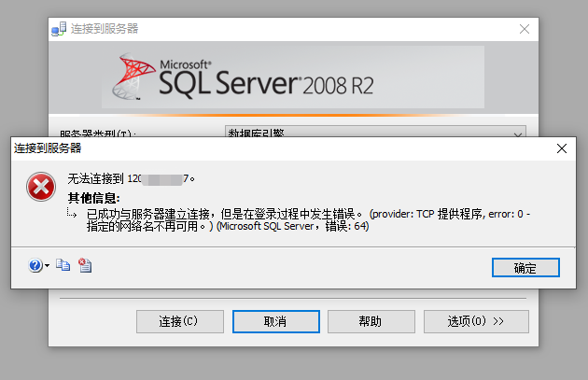This screenshot has width=588, height=380.
Task: Show technical details via the clipboard error icon
Action: click(85, 265)
